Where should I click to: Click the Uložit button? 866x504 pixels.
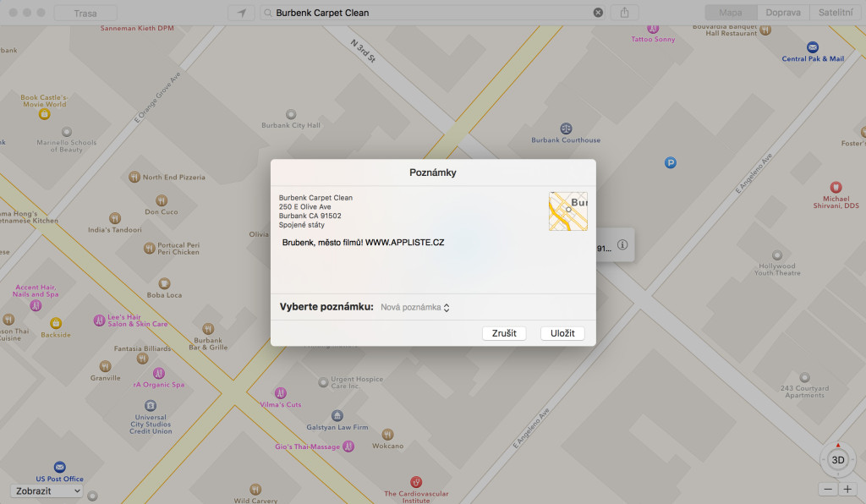click(x=562, y=333)
